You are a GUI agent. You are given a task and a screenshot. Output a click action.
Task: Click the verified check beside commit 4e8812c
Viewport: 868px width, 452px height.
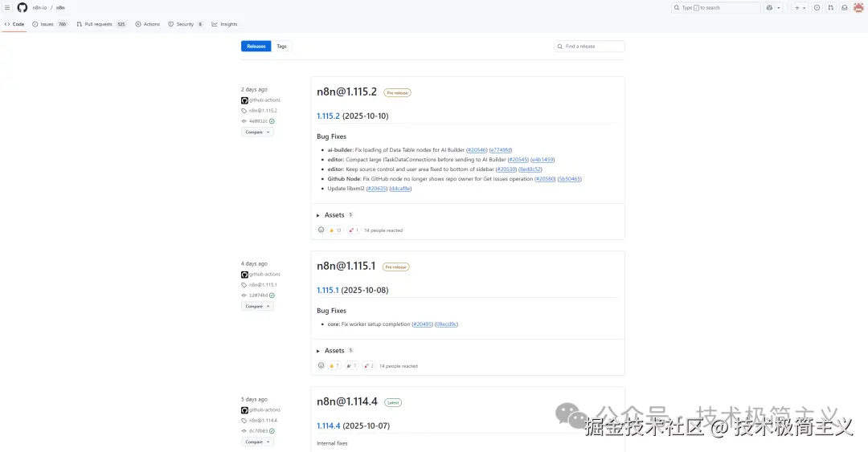272,121
